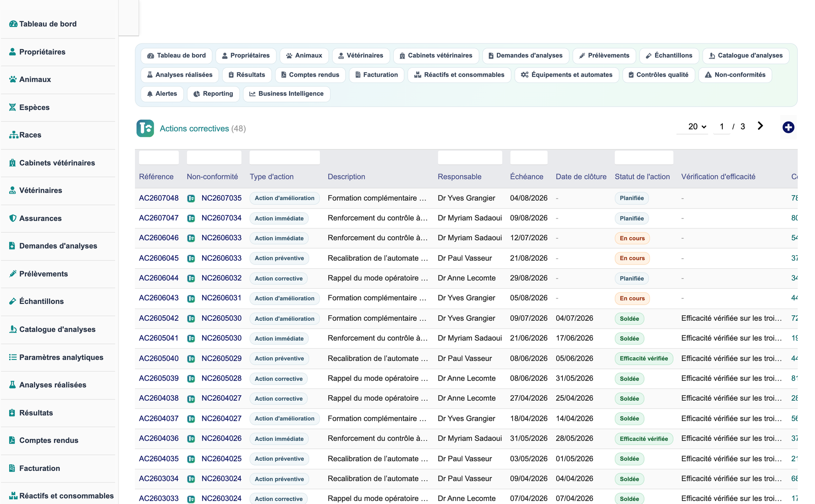The width and height of the screenshot is (815, 504).
Task: Open non-conformity icon beside NC2607034
Action: pos(191,219)
